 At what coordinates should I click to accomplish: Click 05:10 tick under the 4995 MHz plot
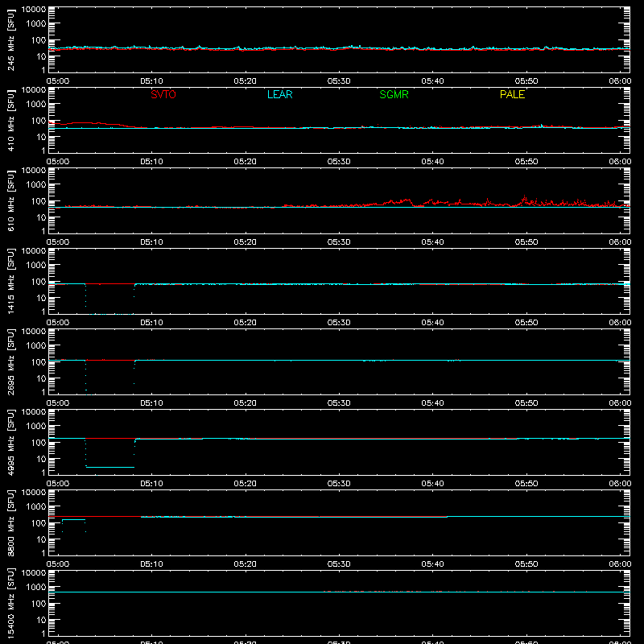click(x=151, y=484)
